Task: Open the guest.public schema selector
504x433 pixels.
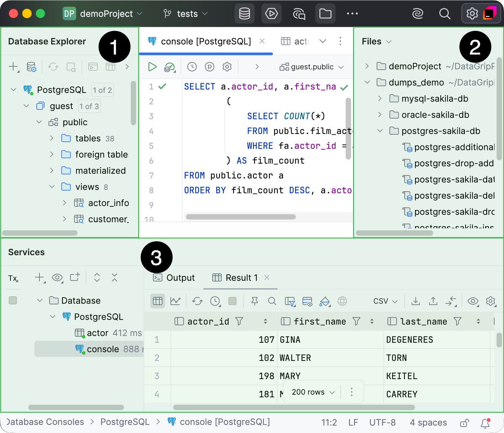Action: coord(312,67)
